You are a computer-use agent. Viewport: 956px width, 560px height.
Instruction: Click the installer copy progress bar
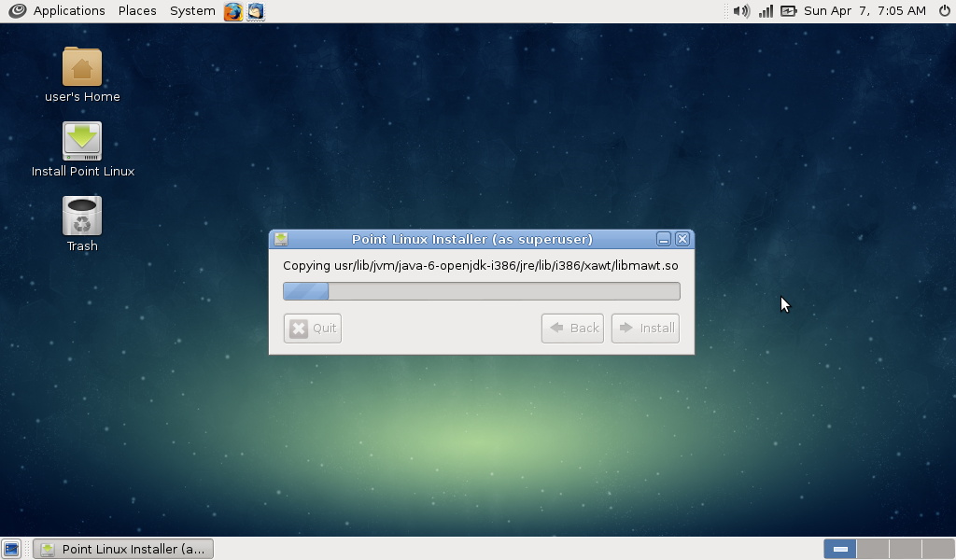click(x=482, y=291)
